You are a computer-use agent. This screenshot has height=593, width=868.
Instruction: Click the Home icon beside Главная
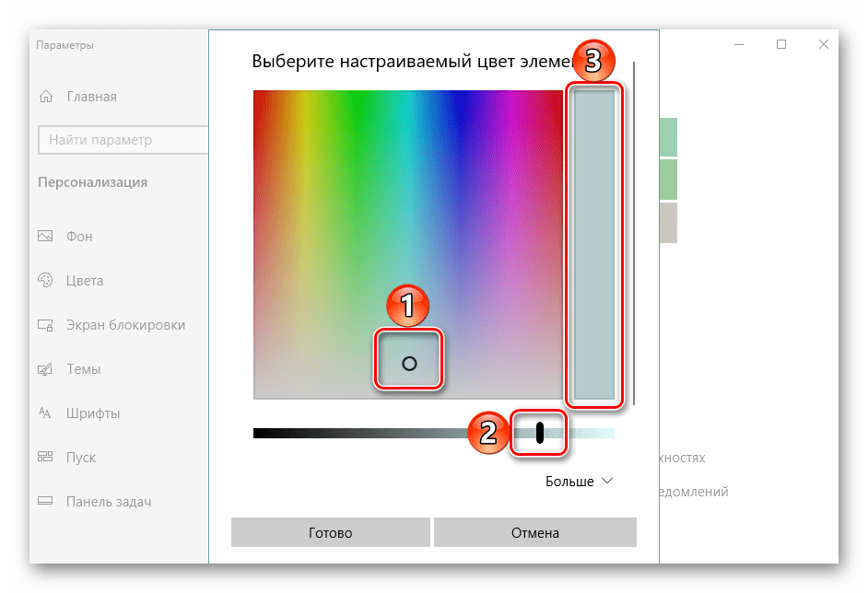(x=46, y=97)
